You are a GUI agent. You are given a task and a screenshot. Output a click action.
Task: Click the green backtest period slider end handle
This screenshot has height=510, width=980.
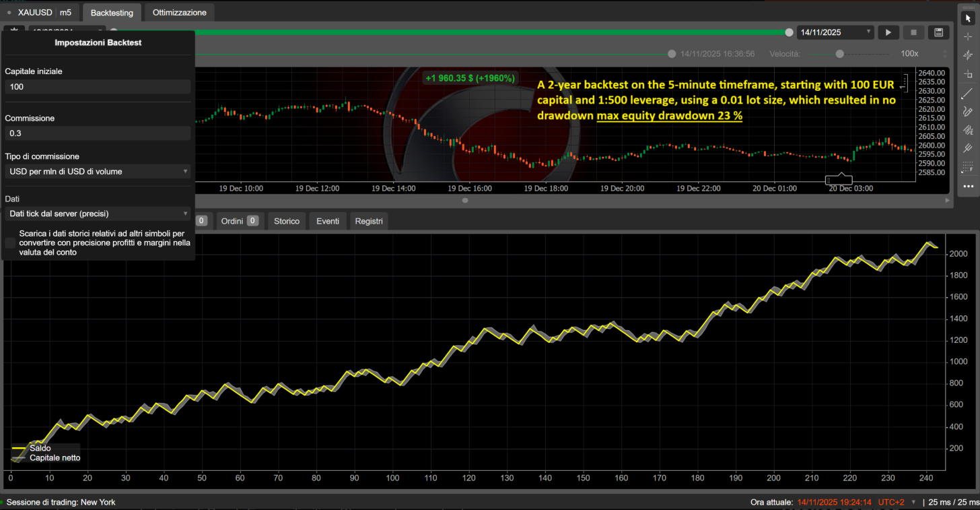[x=789, y=32]
